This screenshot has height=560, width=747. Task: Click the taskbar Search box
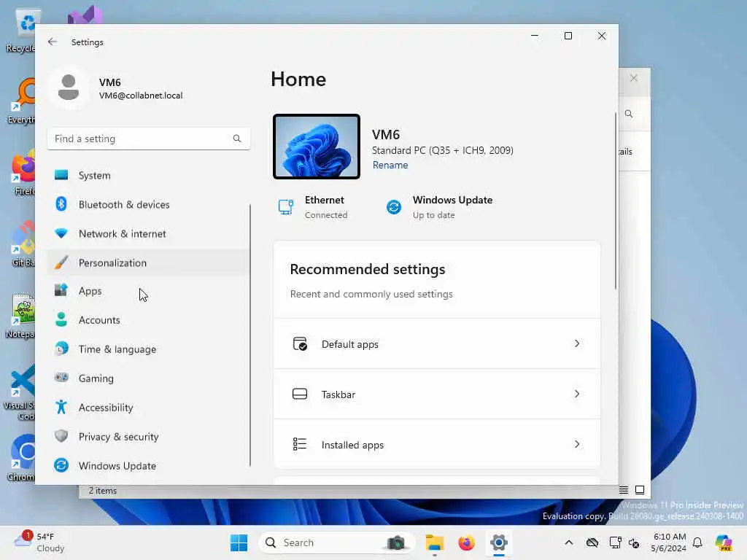(x=336, y=542)
